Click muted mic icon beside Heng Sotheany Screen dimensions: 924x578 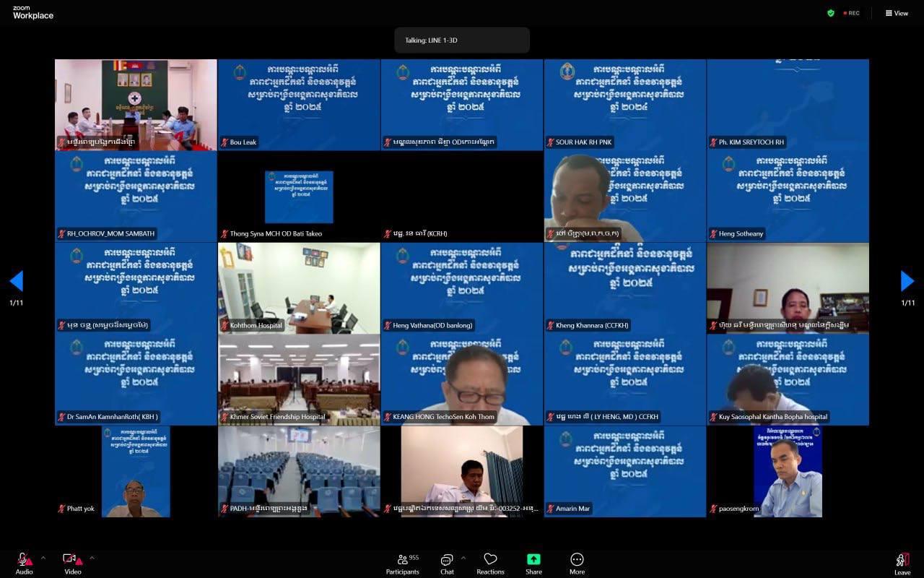coord(713,233)
